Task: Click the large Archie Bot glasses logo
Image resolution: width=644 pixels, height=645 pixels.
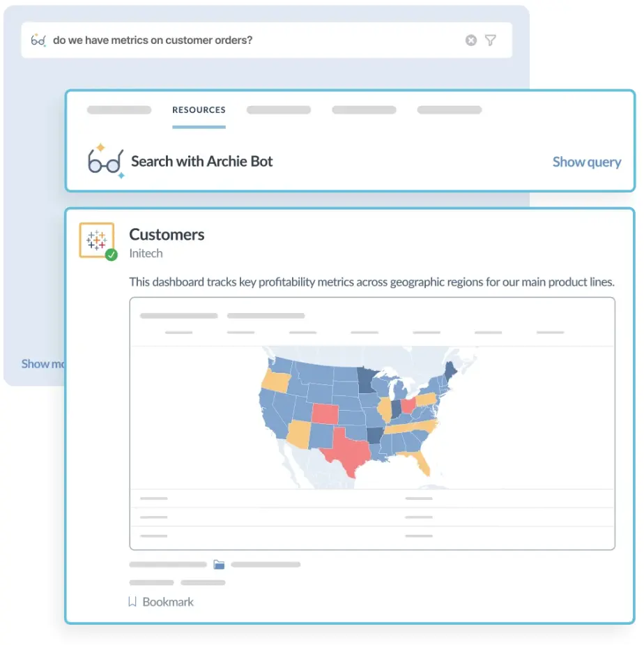Action: pos(106,161)
